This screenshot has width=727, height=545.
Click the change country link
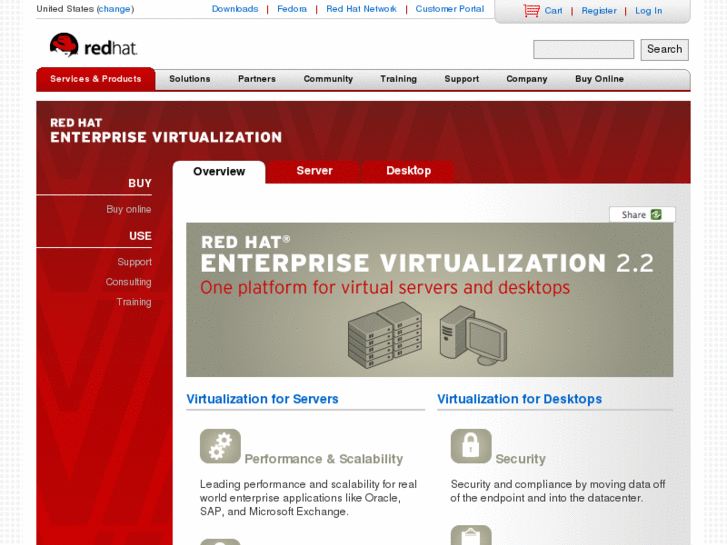pyautogui.click(x=115, y=9)
